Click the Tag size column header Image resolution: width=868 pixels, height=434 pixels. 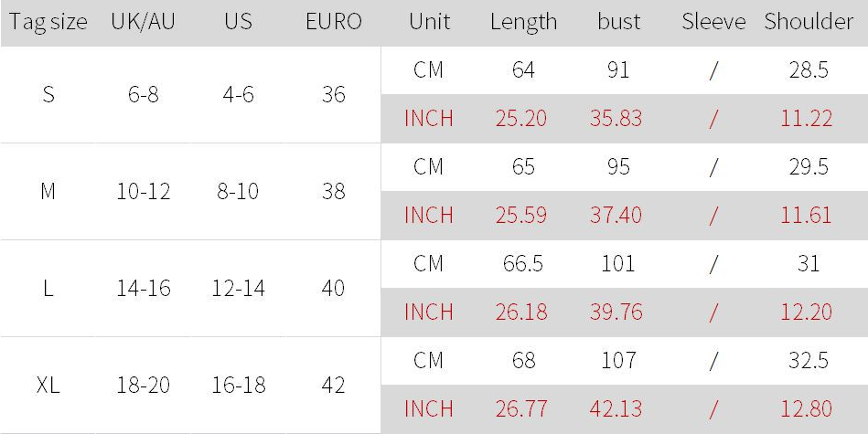coord(48,22)
